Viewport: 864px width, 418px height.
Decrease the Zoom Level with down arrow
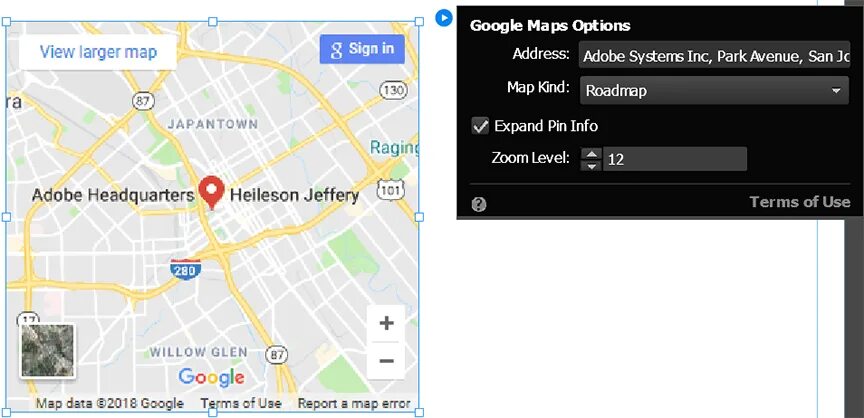click(592, 165)
